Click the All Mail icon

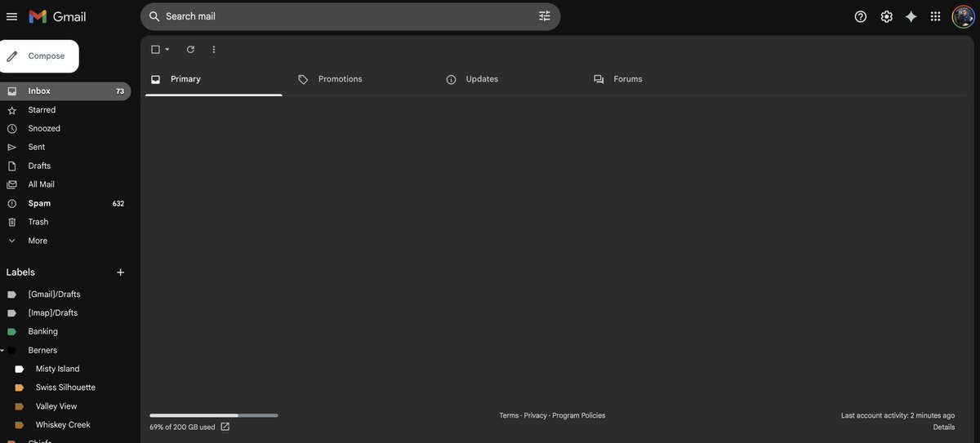tap(11, 184)
